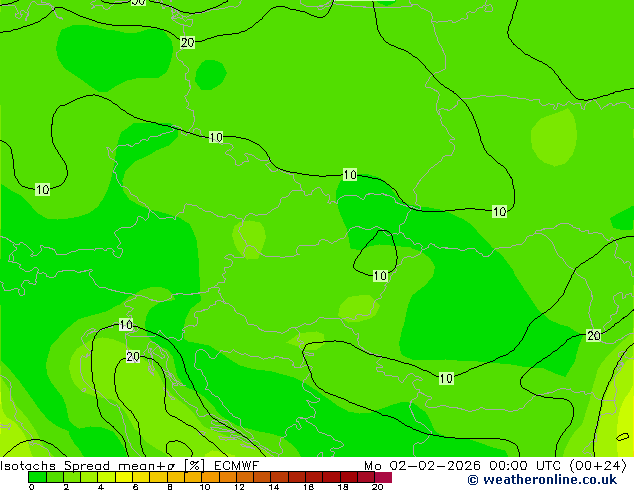
Task: Click the 'Mo 02-02-2026 00:00 UTC (00+24)' timestamp
Action: point(496,466)
